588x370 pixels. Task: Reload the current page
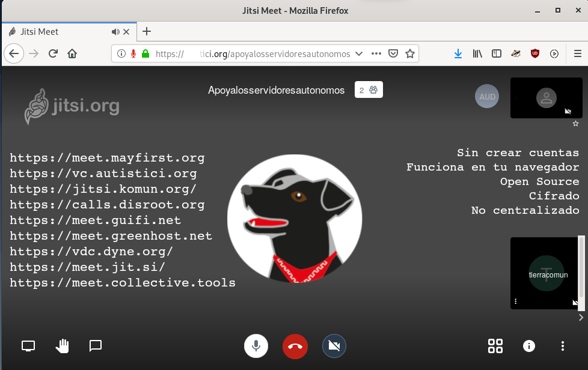[53, 53]
